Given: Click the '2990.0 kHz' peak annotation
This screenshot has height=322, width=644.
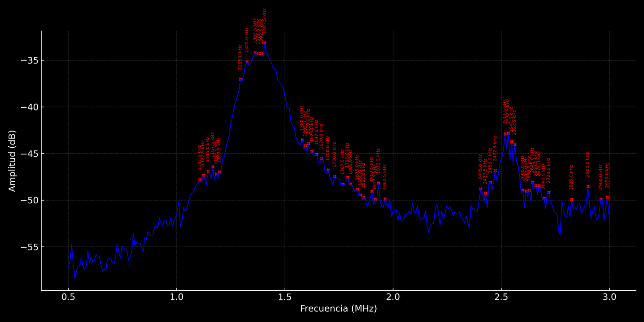Looking at the screenshot, I should [x=607, y=175].
